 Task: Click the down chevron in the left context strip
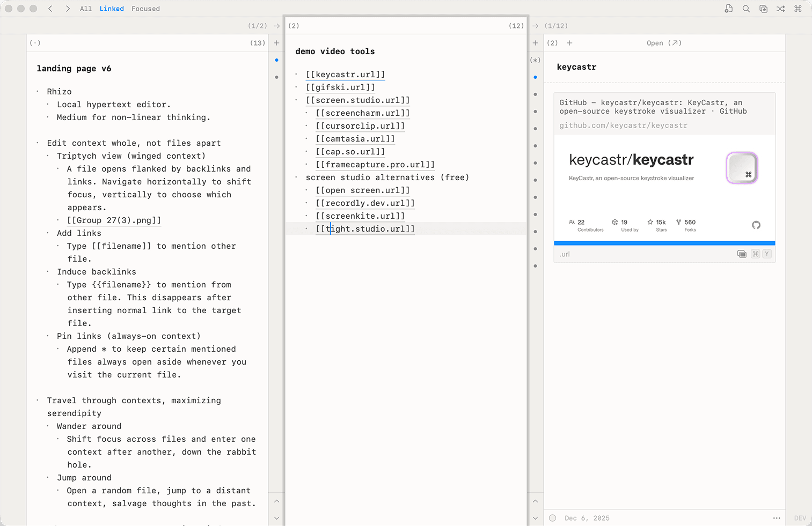276,518
